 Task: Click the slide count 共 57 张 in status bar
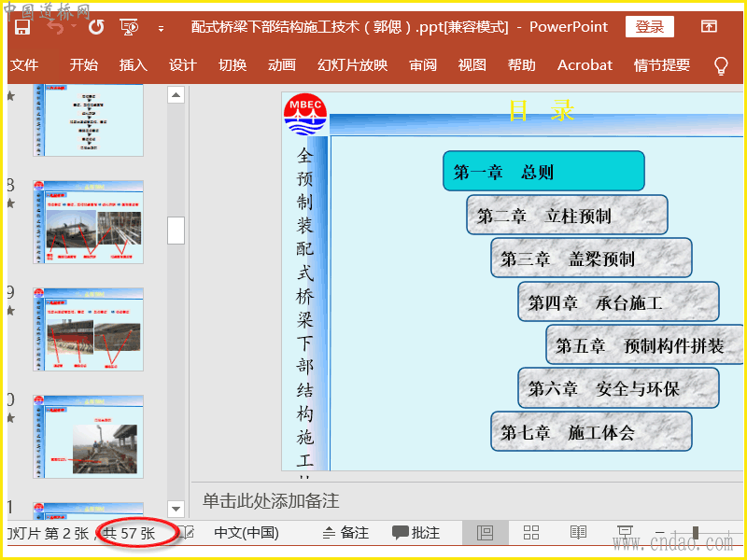(129, 533)
